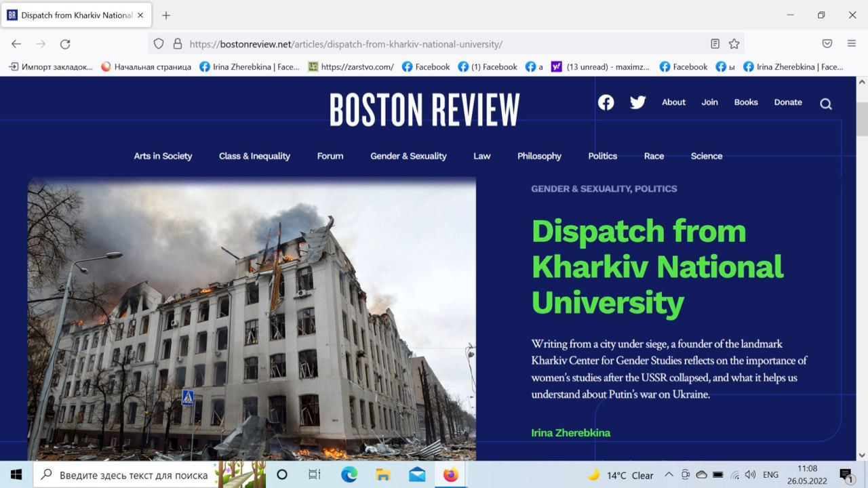Toggle reader view in address bar

(715, 44)
